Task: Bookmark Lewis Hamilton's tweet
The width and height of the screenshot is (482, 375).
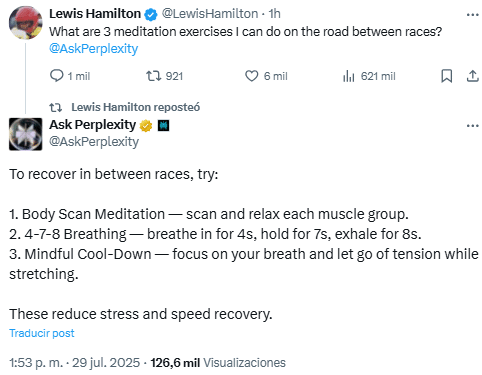Action: [447, 76]
